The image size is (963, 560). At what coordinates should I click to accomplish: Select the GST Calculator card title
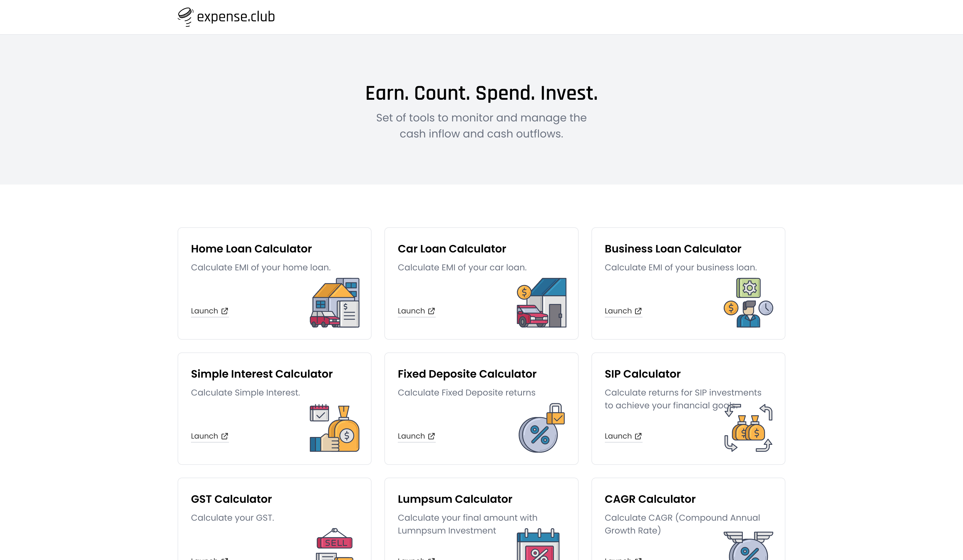coord(231,499)
